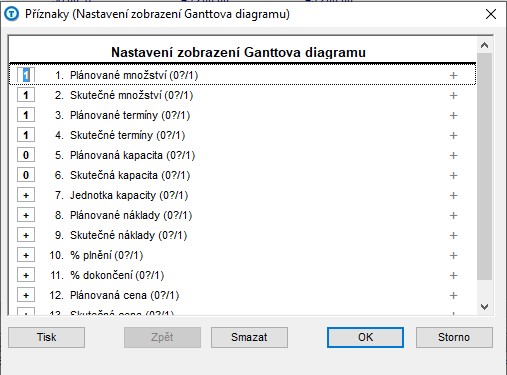
Task: Click the scroll down arrow of list
Action: click(x=484, y=307)
